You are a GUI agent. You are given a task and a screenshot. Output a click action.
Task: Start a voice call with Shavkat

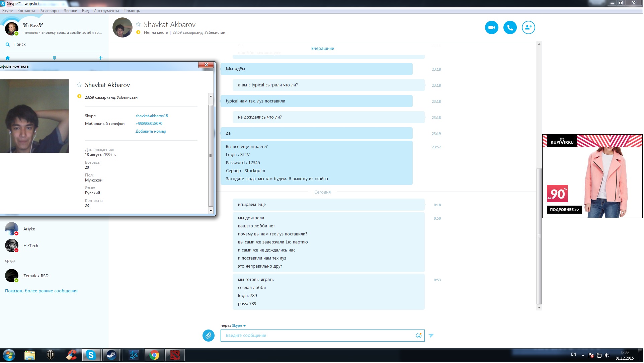(x=511, y=27)
